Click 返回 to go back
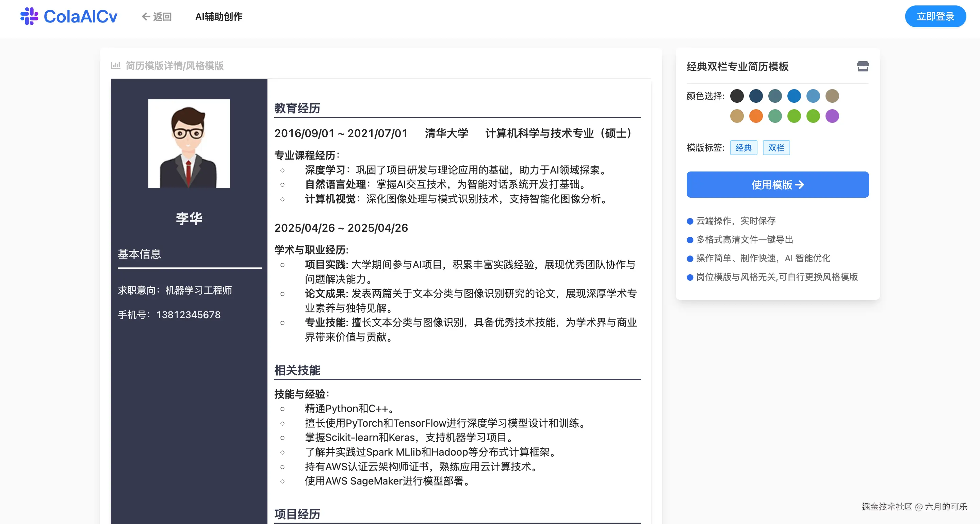The width and height of the screenshot is (980, 524). click(162, 16)
